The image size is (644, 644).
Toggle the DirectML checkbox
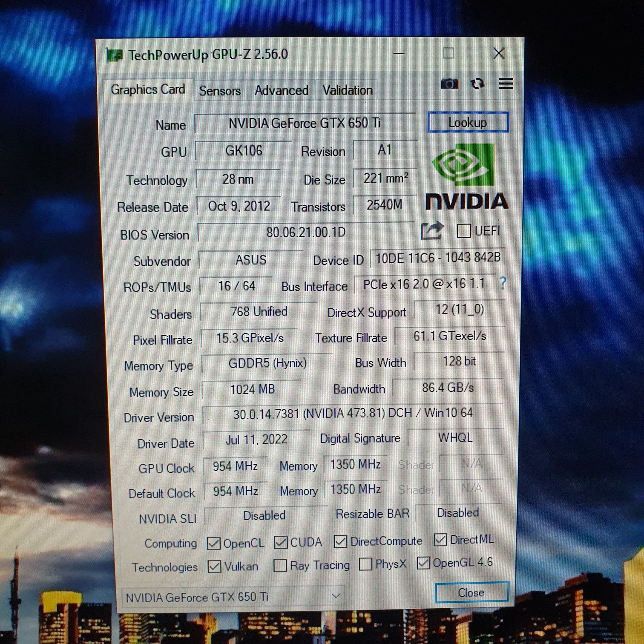[440, 540]
